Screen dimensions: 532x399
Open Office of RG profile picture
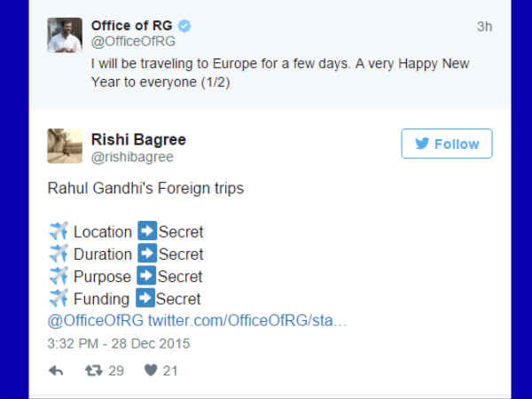point(65,35)
